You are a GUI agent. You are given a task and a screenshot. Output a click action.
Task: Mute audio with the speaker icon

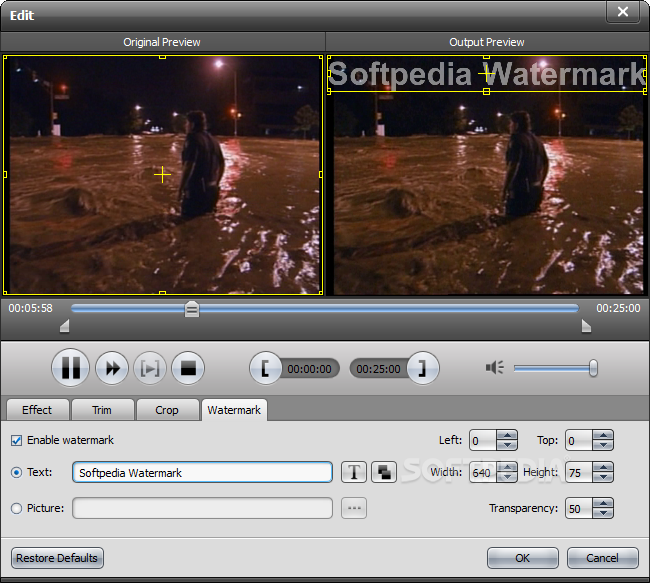pyautogui.click(x=495, y=367)
